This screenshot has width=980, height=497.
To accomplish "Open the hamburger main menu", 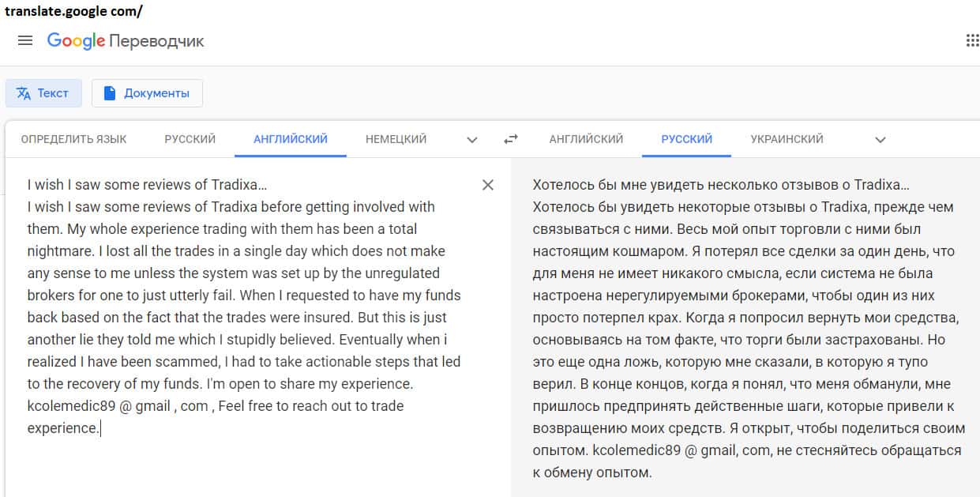I will pos(25,40).
